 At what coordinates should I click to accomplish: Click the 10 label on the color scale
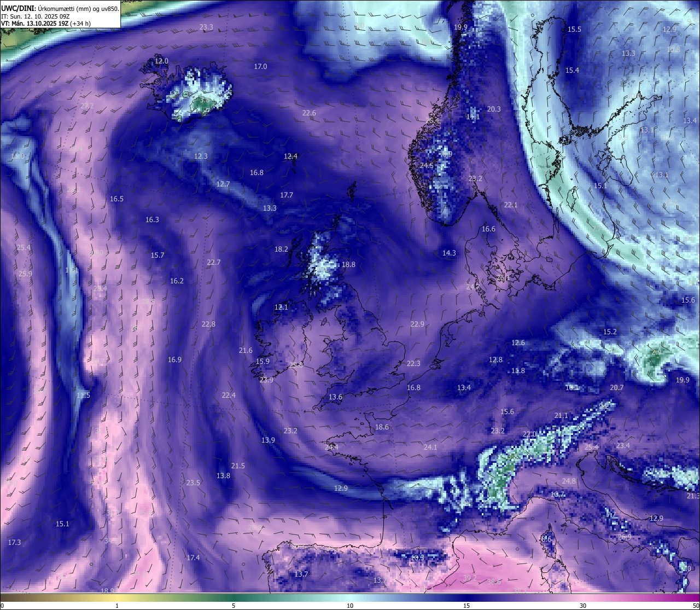tap(350, 606)
